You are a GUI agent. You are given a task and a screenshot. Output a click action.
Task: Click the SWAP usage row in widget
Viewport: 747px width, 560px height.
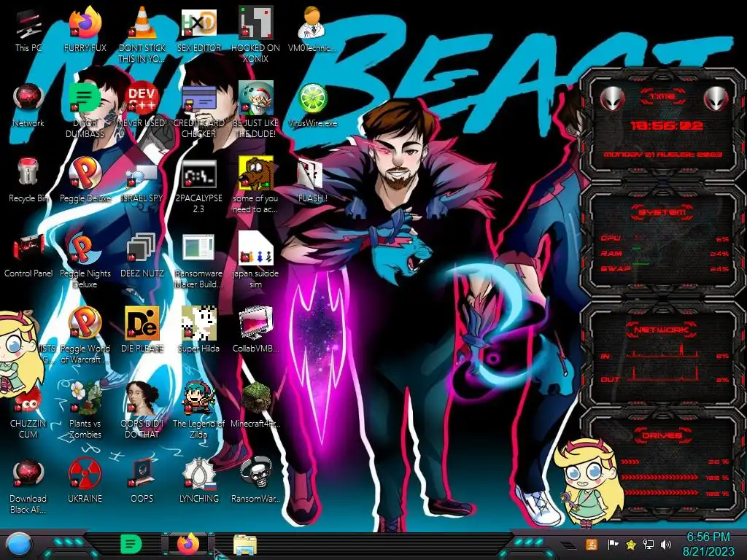665,268
